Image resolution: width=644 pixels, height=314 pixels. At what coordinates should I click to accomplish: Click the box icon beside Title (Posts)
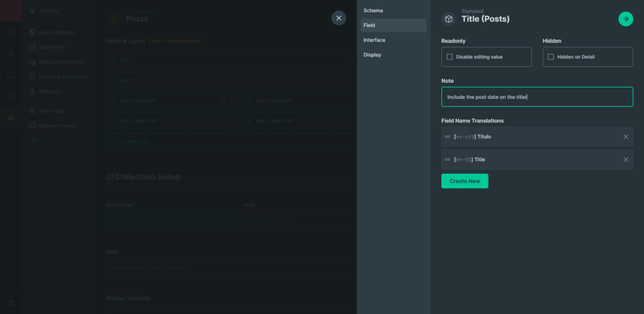coord(449,19)
